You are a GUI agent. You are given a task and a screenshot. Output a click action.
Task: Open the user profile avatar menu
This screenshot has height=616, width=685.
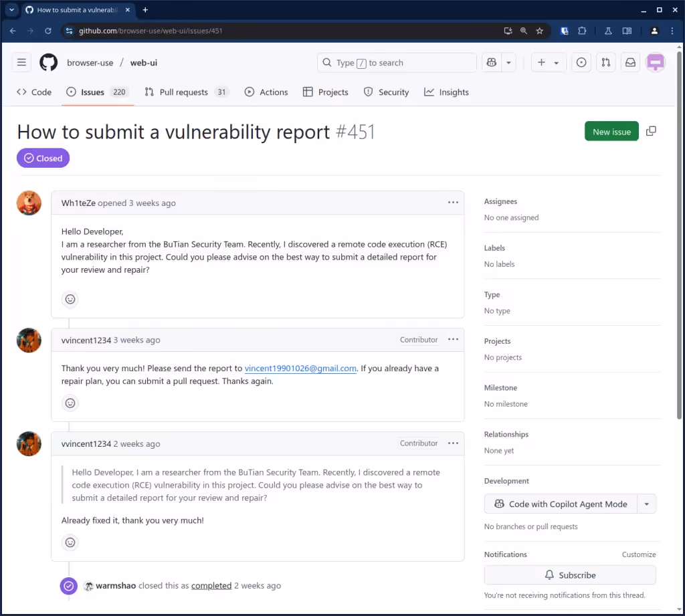click(656, 62)
